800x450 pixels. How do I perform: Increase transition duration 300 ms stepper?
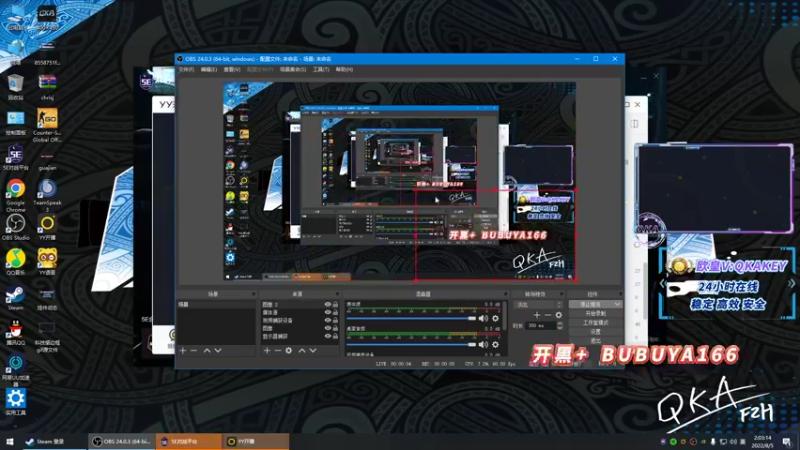[x=560, y=323]
